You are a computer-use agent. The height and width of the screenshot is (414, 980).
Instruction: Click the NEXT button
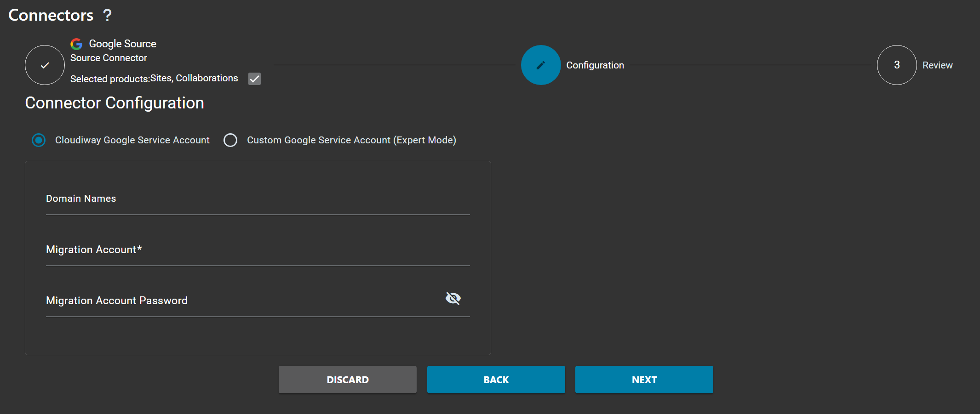click(x=644, y=380)
